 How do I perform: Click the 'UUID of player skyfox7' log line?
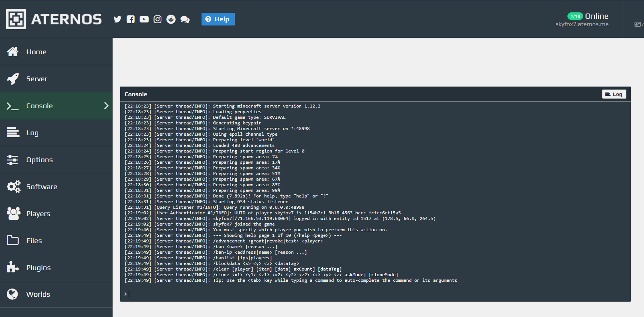(x=263, y=213)
